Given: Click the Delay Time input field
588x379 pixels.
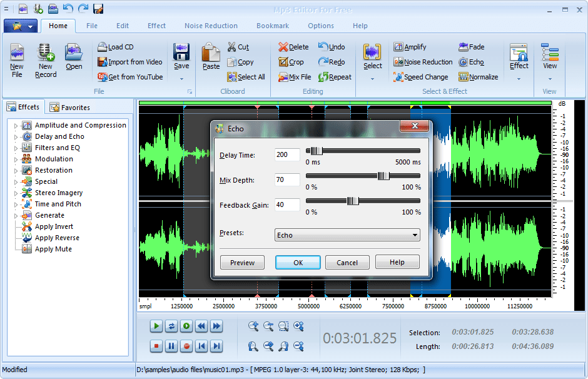Looking at the screenshot, I should point(287,154).
